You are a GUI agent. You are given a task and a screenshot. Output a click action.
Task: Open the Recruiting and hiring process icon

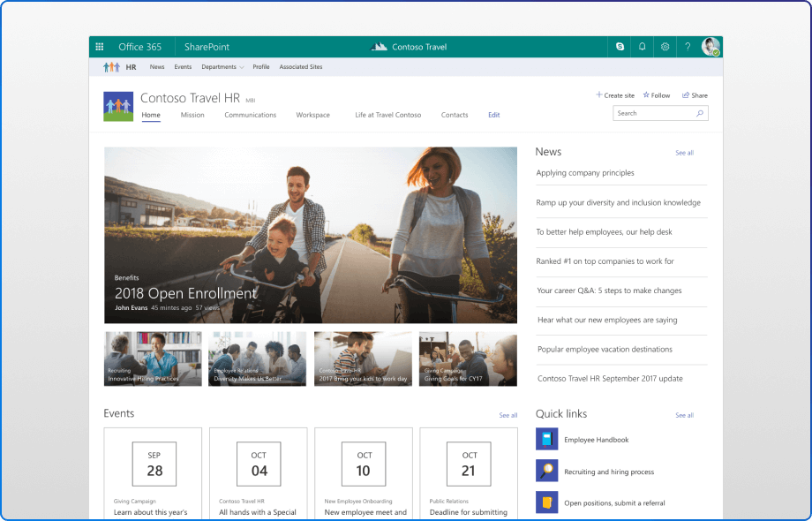click(x=547, y=471)
